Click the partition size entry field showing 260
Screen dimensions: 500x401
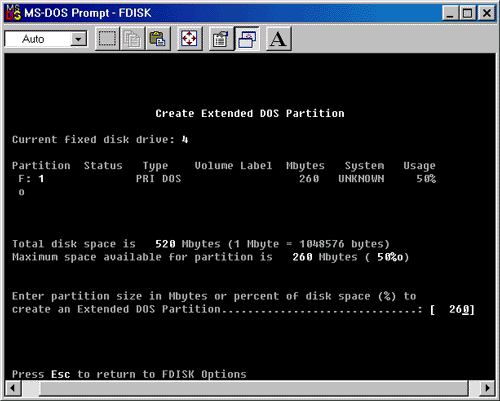click(452, 310)
